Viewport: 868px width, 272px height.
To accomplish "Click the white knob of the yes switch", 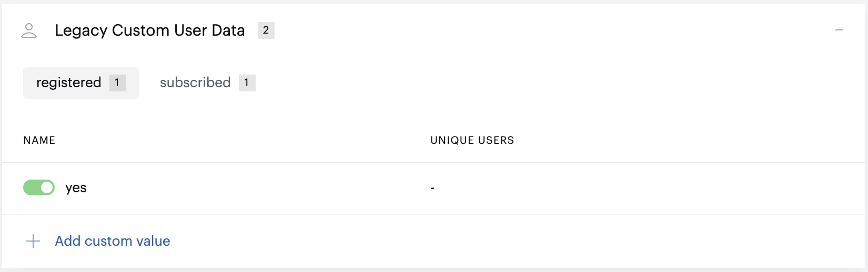I will pos(47,187).
